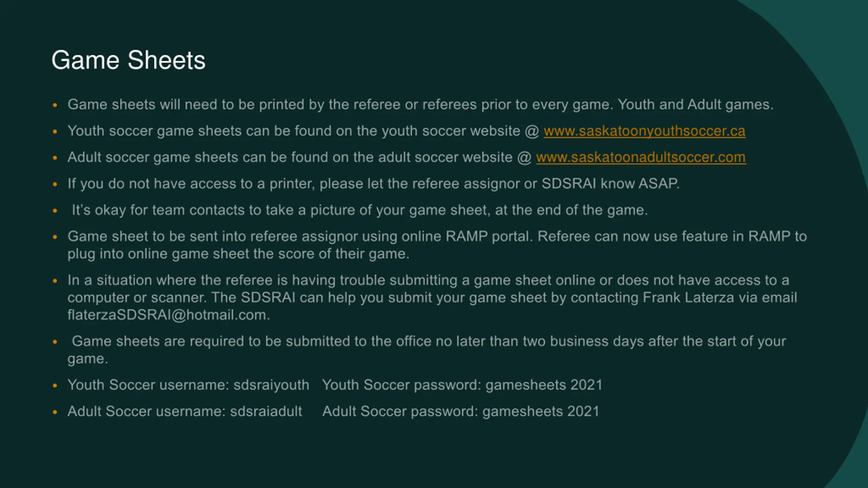Image resolution: width=868 pixels, height=488 pixels.
Task: Click the flaterzaSDSRAI@hotmail.com email address
Action: coord(169,315)
